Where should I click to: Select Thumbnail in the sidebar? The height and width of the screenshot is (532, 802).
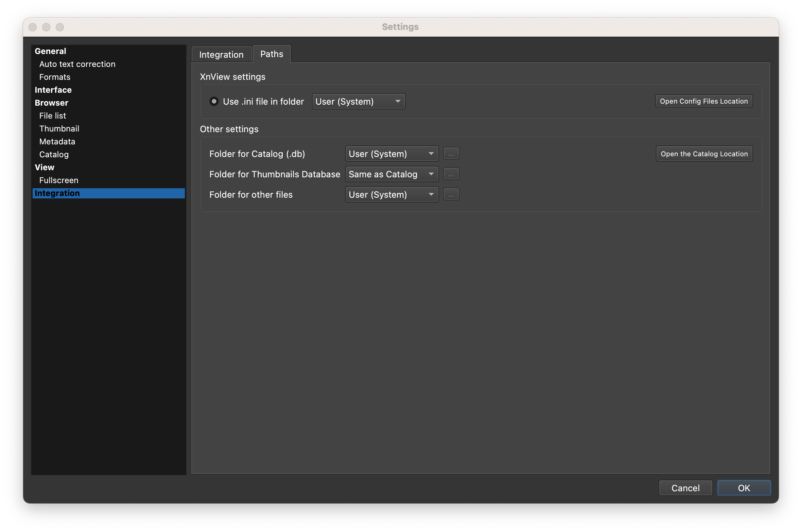(59, 129)
